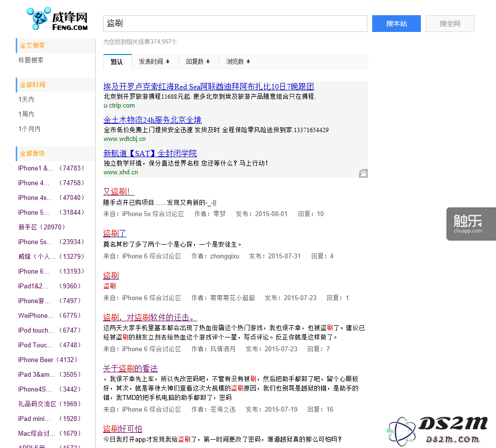Open the iPad 3&am... (3505) board filter

tap(50, 375)
